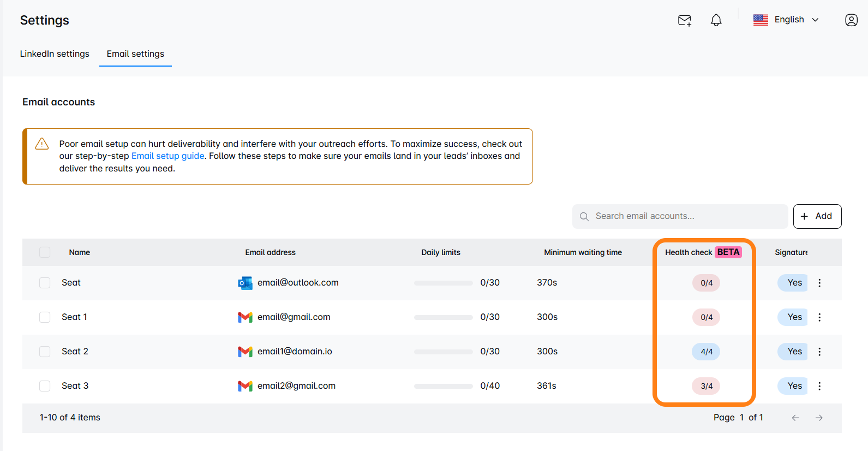
Task: Click daily limits progress bar for email@outlook.com
Action: [443, 283]
